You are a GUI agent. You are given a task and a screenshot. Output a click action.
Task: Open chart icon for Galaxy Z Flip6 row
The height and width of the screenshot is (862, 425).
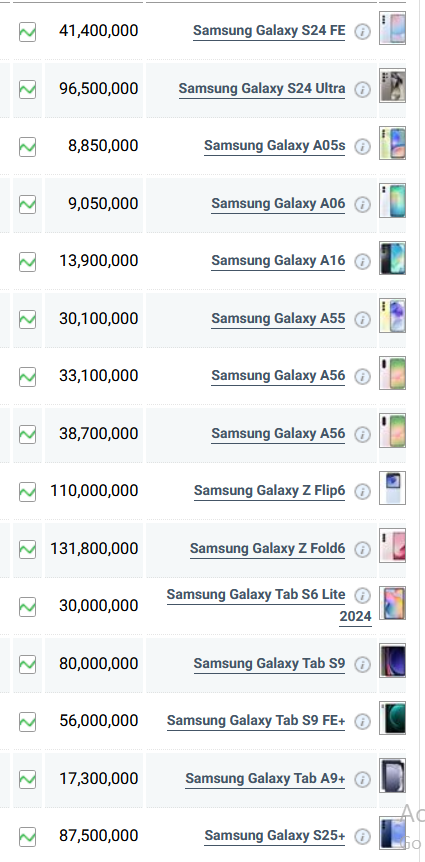[x=27, y=491]
